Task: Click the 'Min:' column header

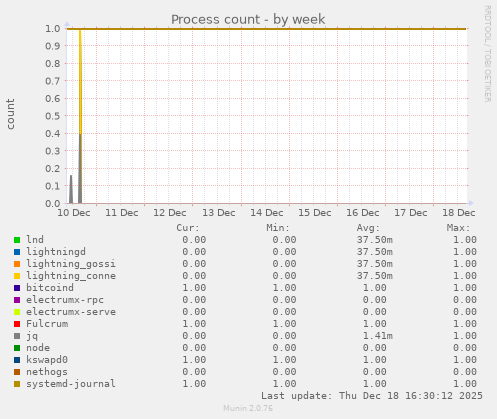Action: point(278,228)
